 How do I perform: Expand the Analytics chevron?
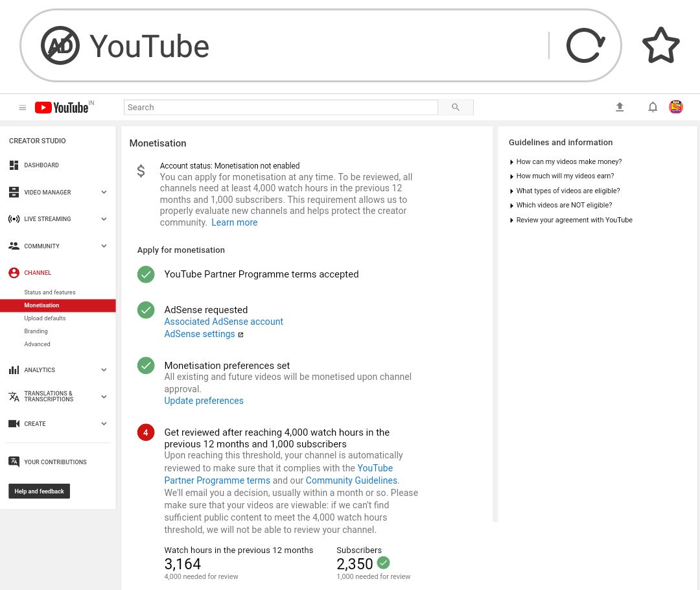coord(104,370)
